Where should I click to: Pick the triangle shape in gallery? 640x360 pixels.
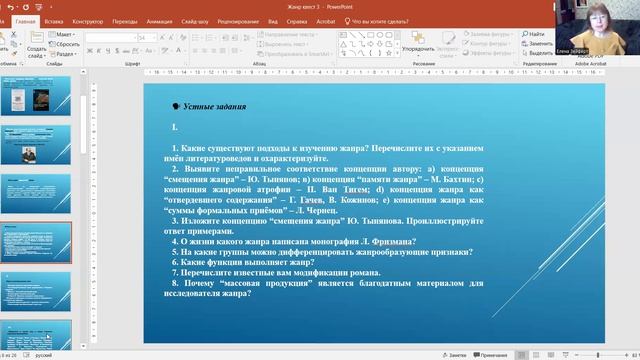(343, 44)
